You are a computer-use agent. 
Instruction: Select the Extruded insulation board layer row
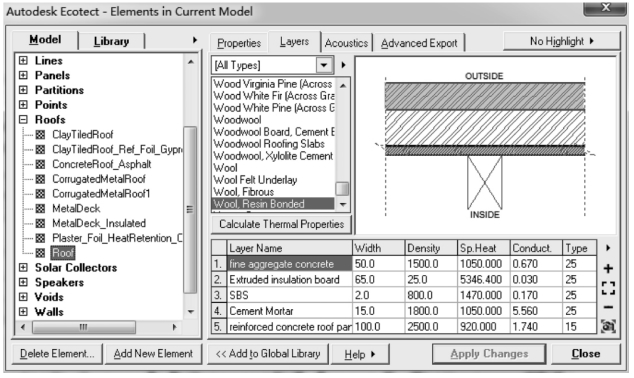[404, 279]
